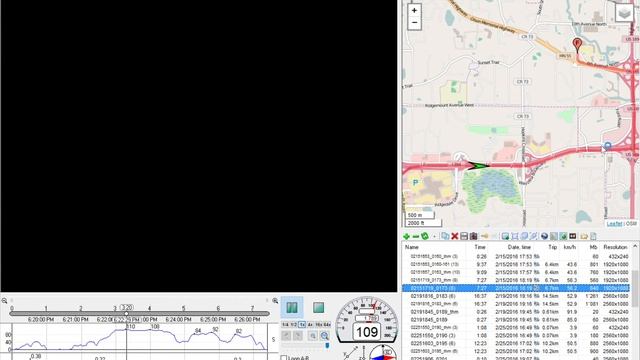Viewport: 640px width, 360px height.
Task: Click the timeline position handle at 3:20
Action: 127,313
